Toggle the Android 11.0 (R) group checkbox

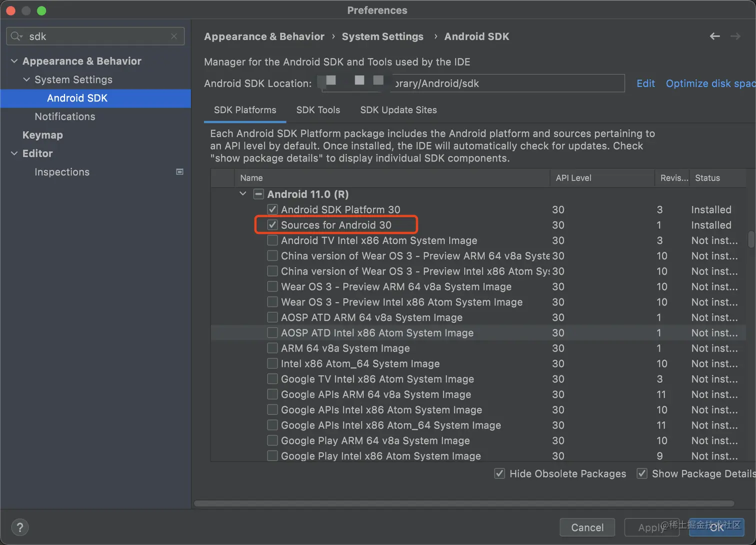tap(258, 194)
